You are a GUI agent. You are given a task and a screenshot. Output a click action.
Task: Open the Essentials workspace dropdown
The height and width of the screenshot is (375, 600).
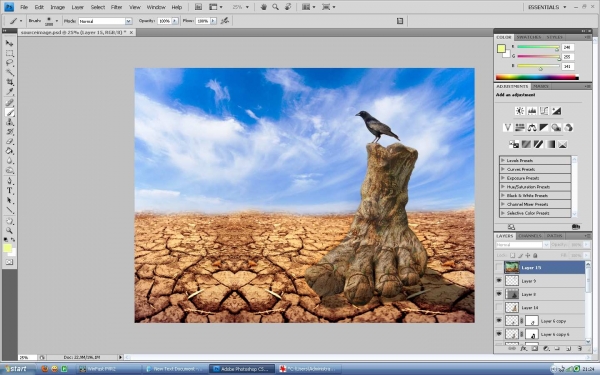pyautogui.click(x=547, y=7)
